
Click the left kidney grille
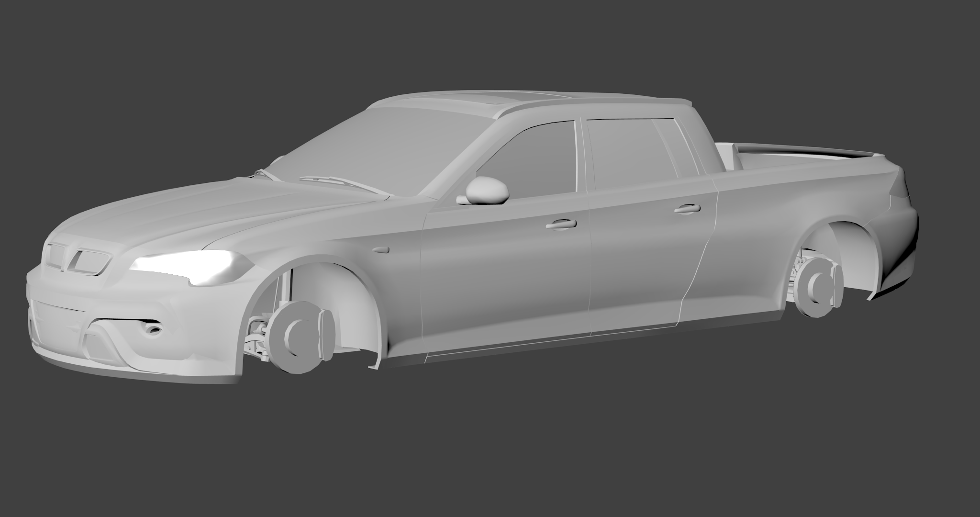[56, 257]
